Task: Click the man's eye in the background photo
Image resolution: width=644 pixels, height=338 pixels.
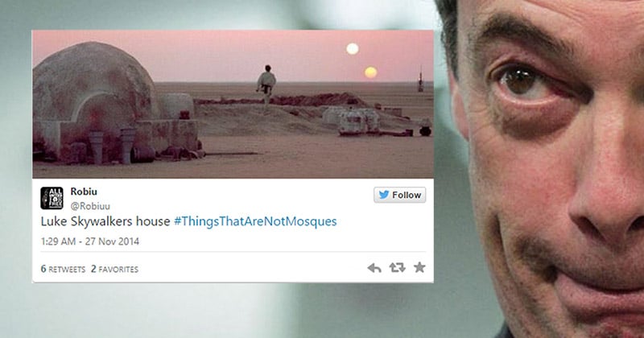Action: pyautogui.click(x=519, y=80)
